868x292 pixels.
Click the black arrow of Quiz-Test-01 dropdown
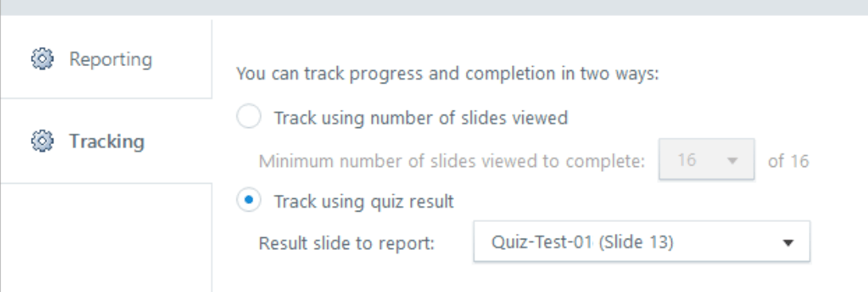[x=788, y=243]
